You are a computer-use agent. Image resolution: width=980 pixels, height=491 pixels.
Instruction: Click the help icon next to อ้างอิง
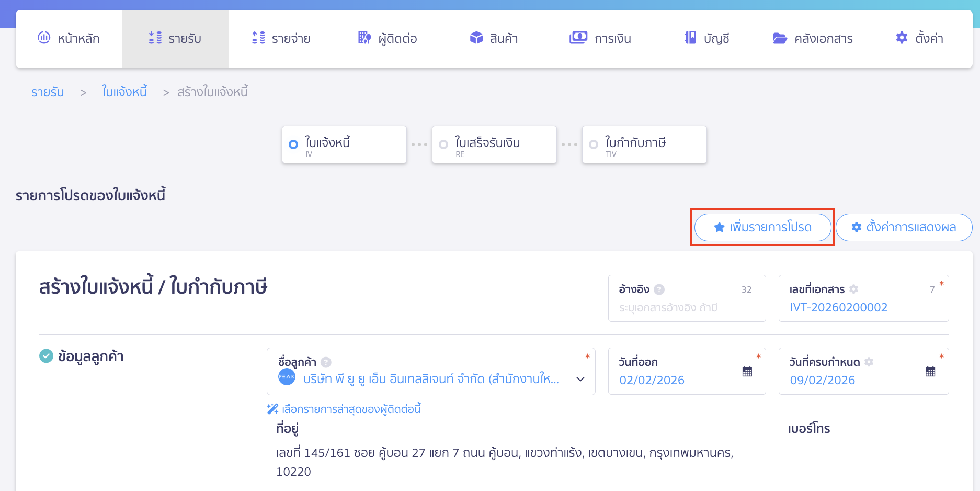click(659, 289)
